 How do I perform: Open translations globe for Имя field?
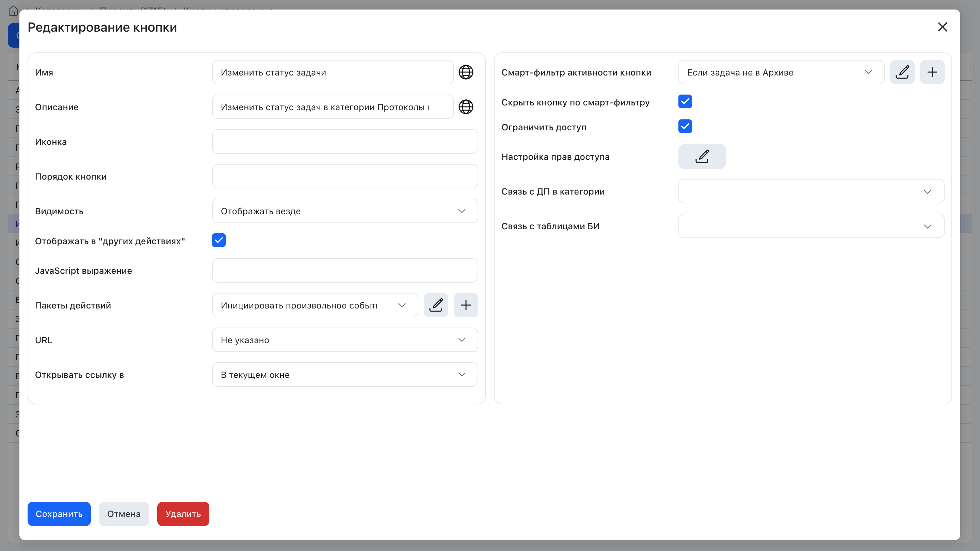point(466,72)
